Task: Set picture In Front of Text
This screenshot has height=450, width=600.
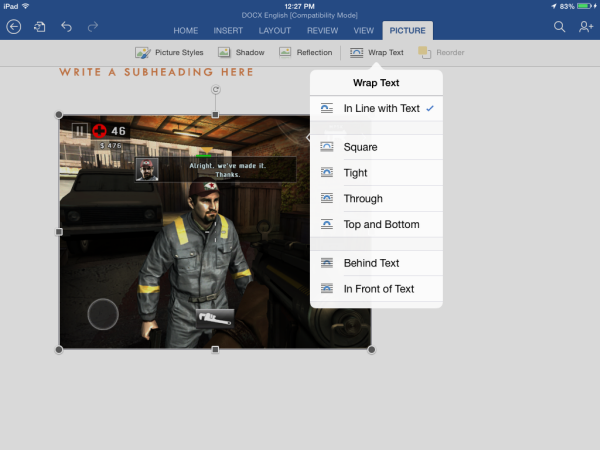Action: point(376,289)
